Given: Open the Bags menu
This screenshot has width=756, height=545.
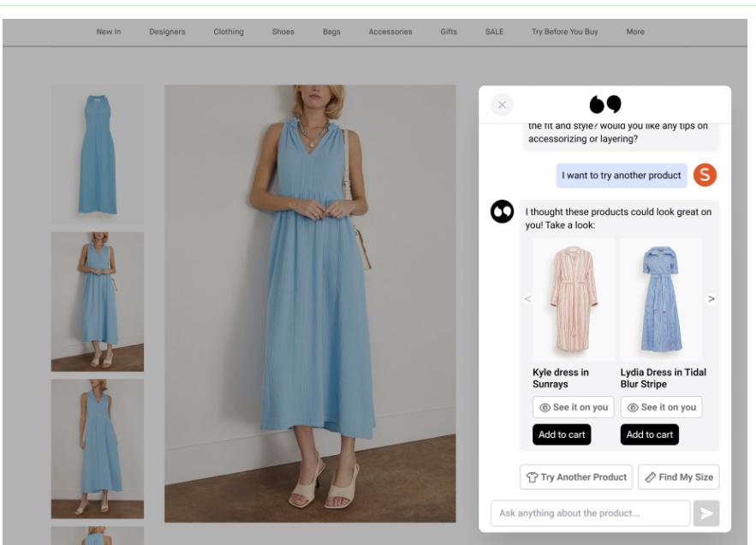Looking at the screenshot, I should point(331,32).
